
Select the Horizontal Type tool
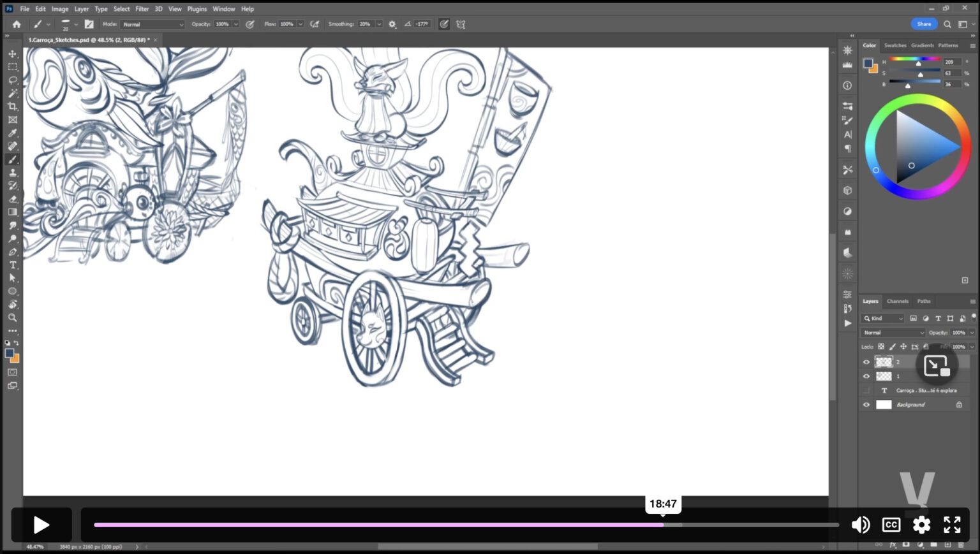tap(12, 265)
